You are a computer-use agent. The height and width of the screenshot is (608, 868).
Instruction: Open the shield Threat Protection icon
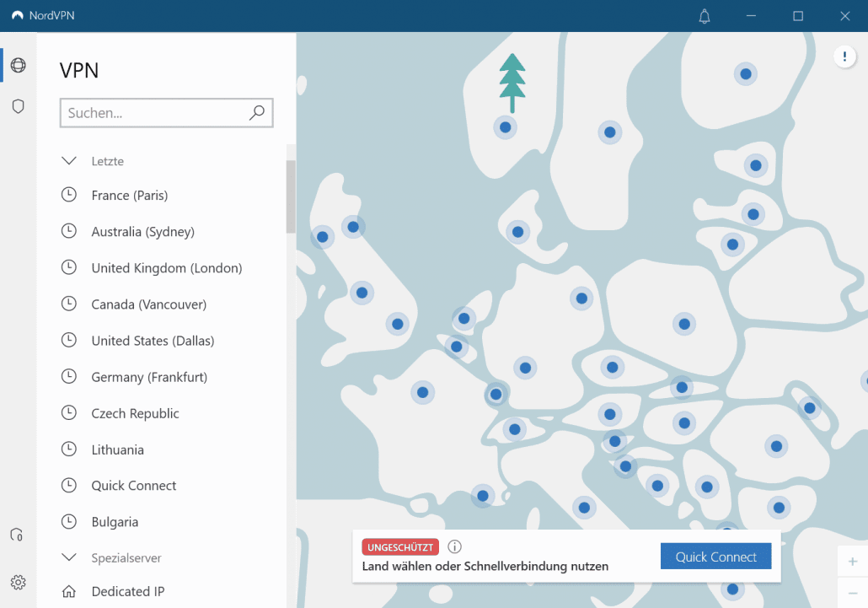click(x=18, y=106)
